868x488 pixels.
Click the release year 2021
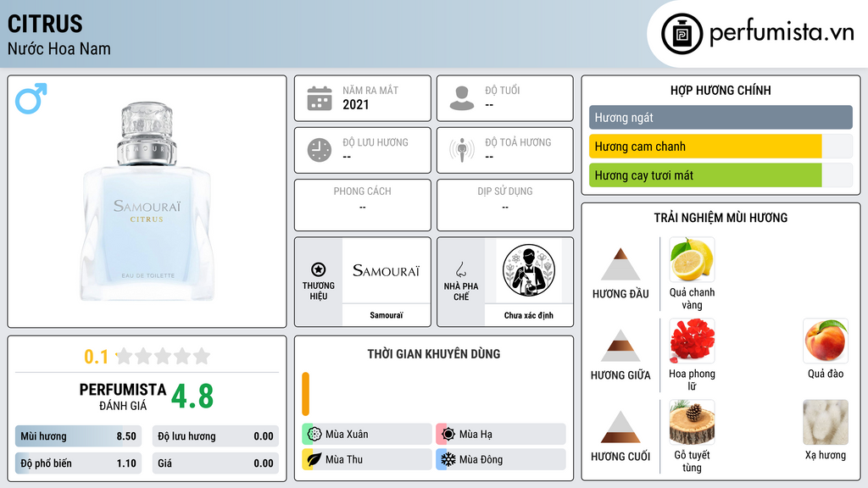(355, 104)
